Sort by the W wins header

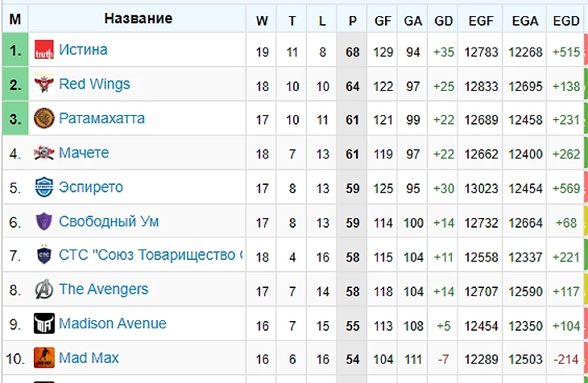coord(262,20)
